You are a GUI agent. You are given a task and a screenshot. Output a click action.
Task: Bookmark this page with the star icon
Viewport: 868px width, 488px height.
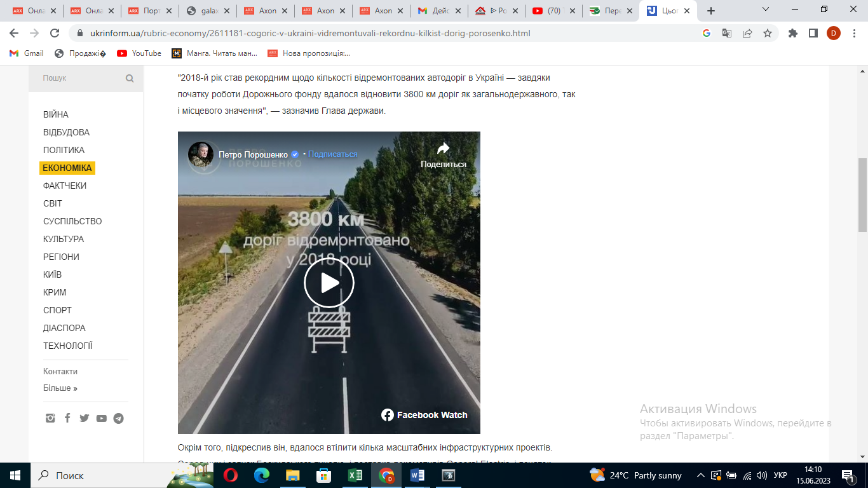coord(768,33)
